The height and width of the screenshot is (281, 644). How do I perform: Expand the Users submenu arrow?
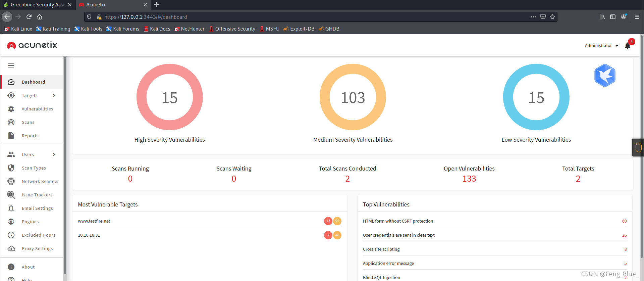coord(54,154)
